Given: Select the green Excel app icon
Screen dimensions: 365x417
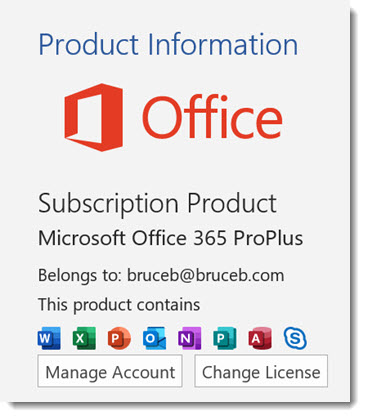Looking at the screenshot, I should 84,338.
